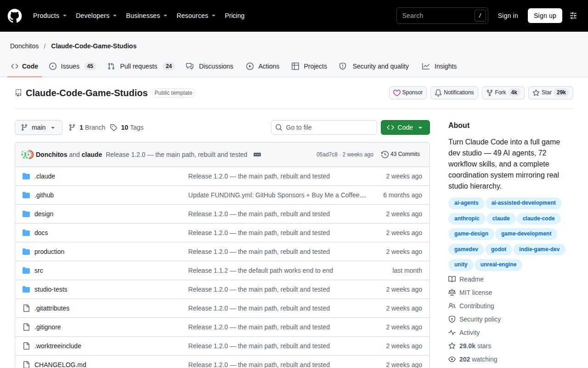
Task: Click the watching eye icon
Action: click(x=452, y=359)
